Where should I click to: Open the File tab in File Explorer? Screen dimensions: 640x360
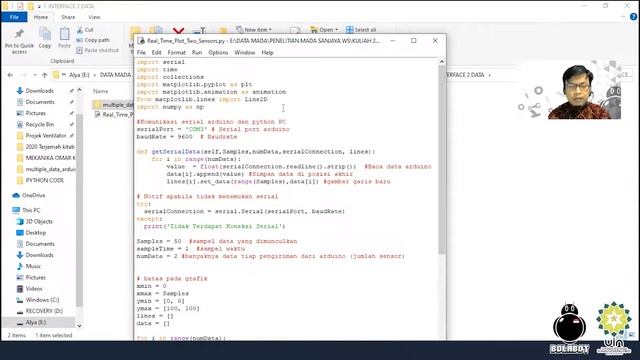tap(14, 17)
